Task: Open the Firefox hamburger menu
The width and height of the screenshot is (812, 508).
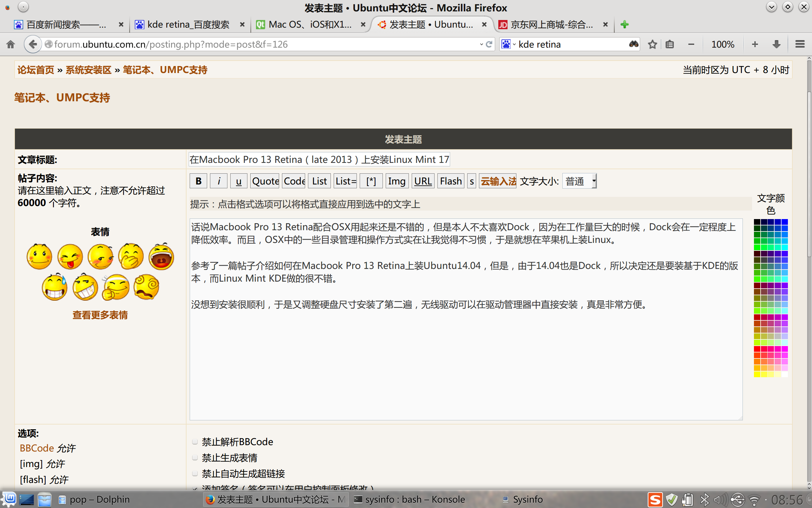Action: pyautogui.click(x=800, y=44)
